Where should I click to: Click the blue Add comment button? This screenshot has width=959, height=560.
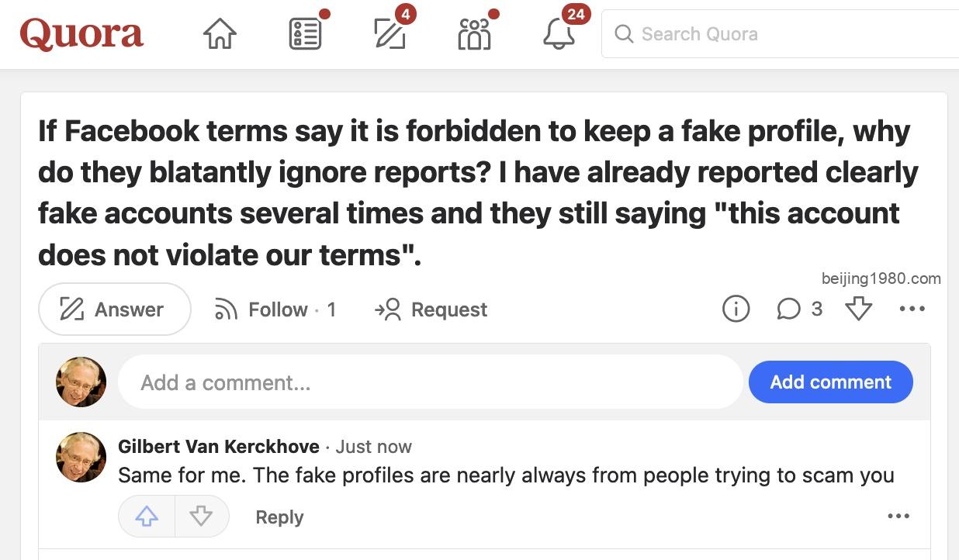coord(830,382)
